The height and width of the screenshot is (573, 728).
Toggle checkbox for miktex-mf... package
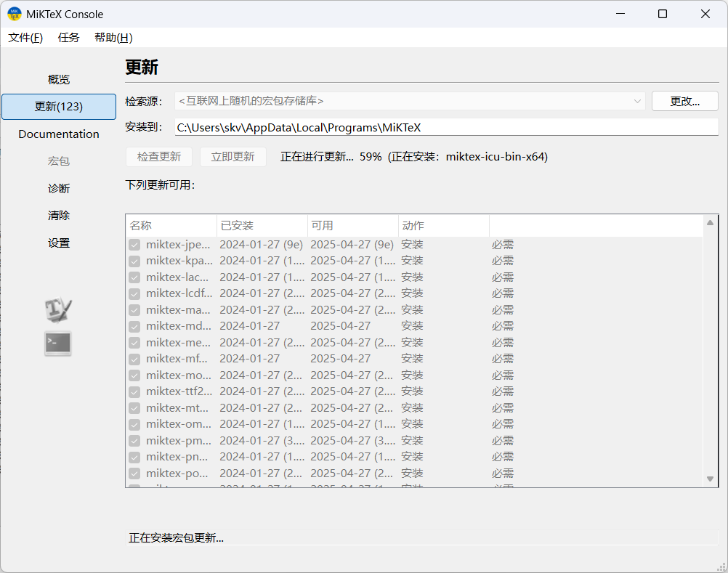pos(134,359)
